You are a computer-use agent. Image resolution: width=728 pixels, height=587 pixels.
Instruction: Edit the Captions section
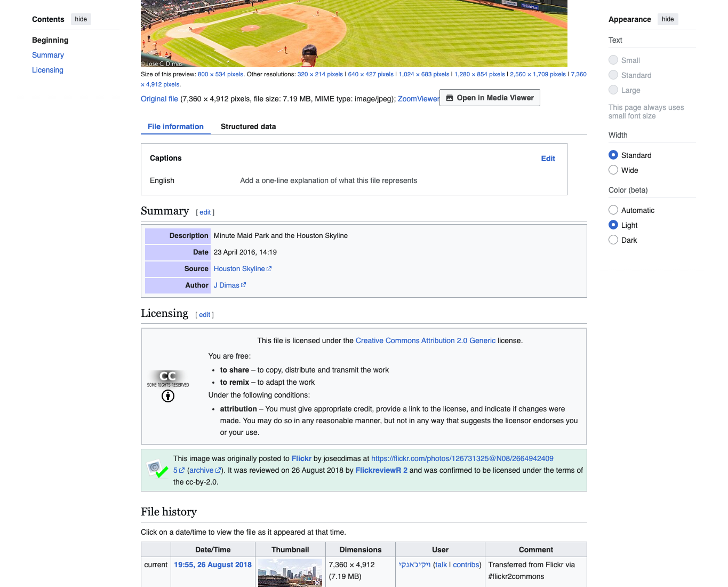tap(548, 158)
